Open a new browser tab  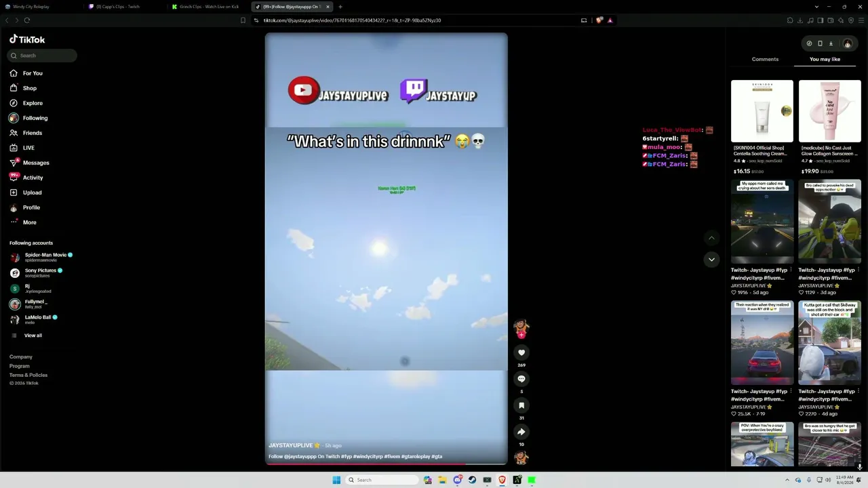click(340, 7)
